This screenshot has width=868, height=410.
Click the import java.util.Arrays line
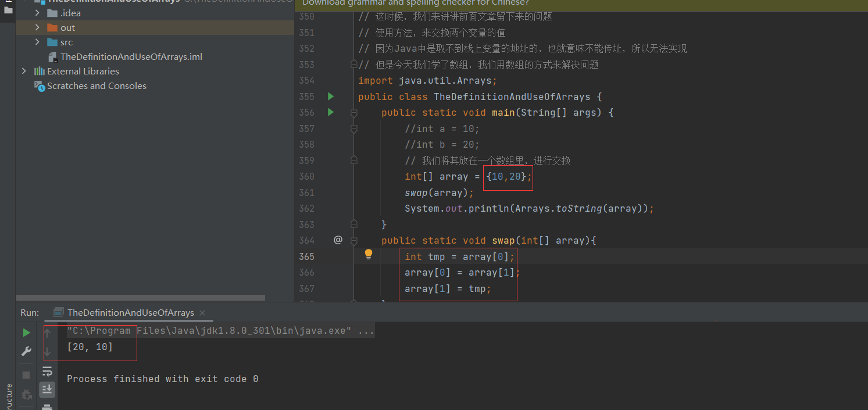coord(427,80)
